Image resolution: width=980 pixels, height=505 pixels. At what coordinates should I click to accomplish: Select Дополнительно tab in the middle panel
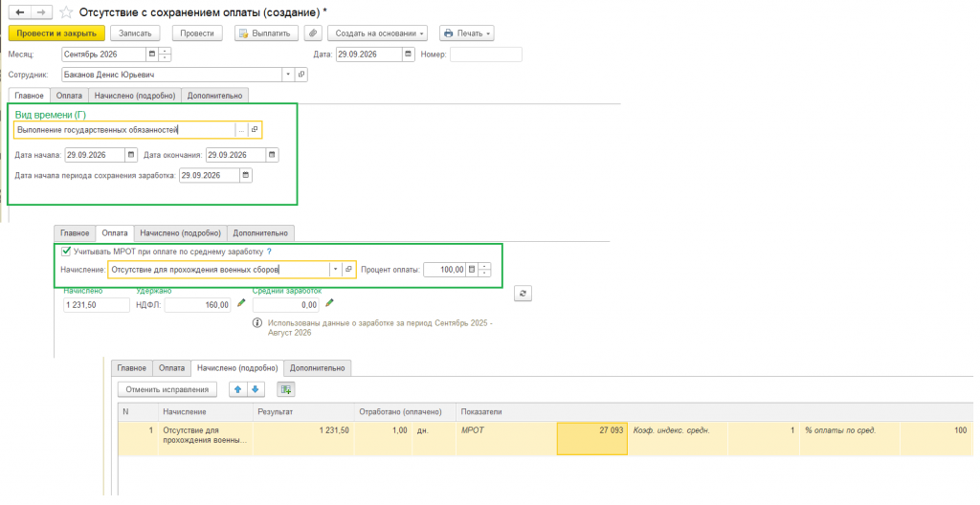pos(260,233)
